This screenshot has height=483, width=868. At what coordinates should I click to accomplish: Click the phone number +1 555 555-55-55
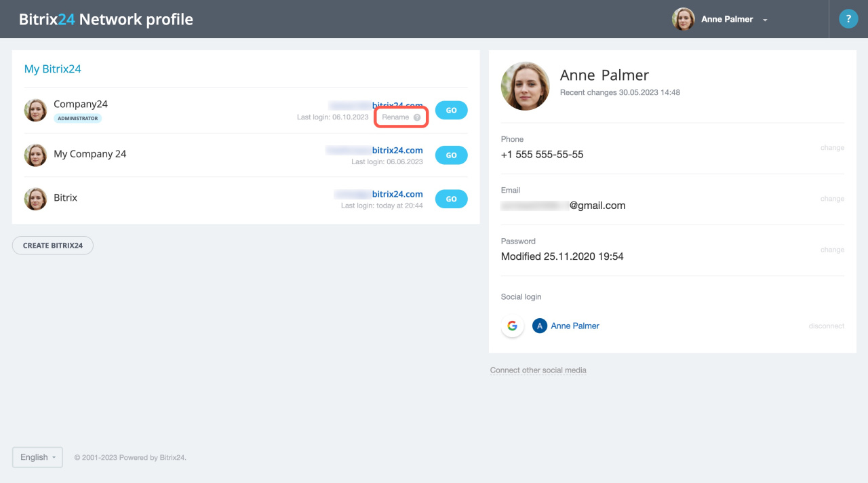[542, 155]
